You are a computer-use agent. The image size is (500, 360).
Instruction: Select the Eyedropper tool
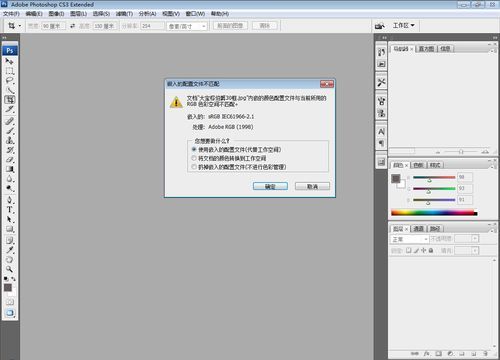[x=9, y=250]
